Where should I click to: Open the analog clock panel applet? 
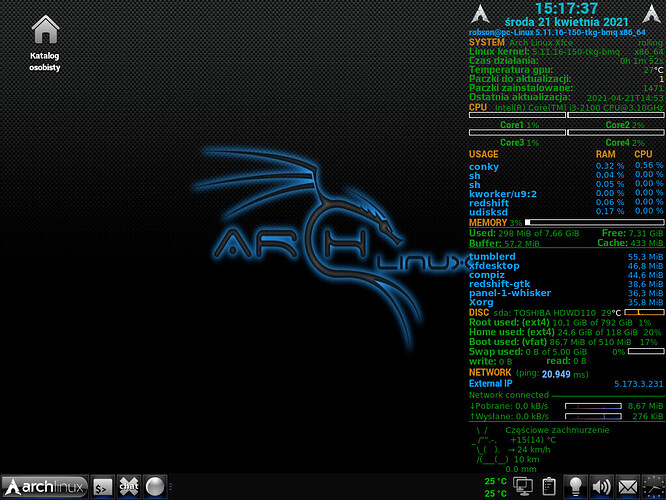click(x=654, y=486)
